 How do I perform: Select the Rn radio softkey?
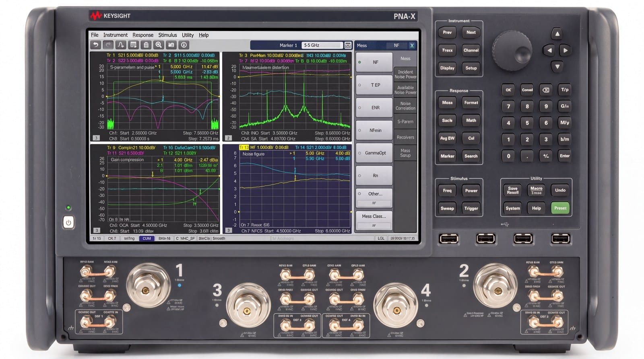click(374, 175)
